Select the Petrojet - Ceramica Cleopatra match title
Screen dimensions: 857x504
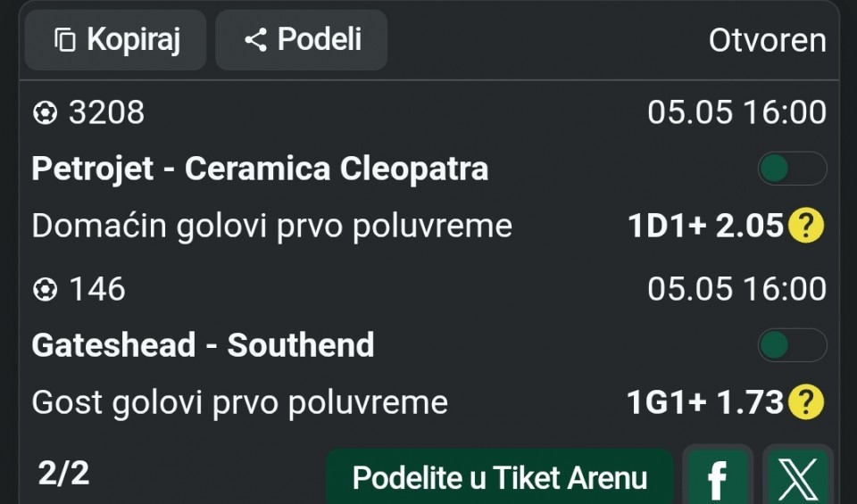point(260,169)
